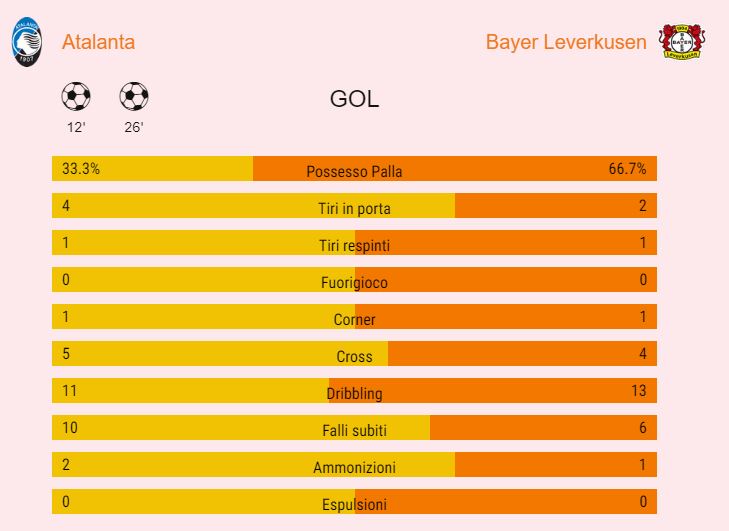Click the 12' goal soccer ball icon
Screen dimensions: 729x531
pyautogui.click(x=76, y=97)
